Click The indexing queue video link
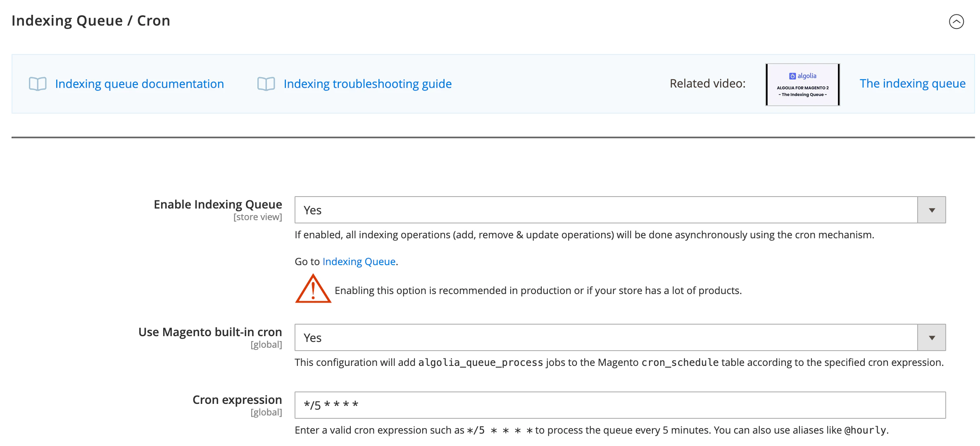This screenshot has height=446, width=980. [913, 84]
